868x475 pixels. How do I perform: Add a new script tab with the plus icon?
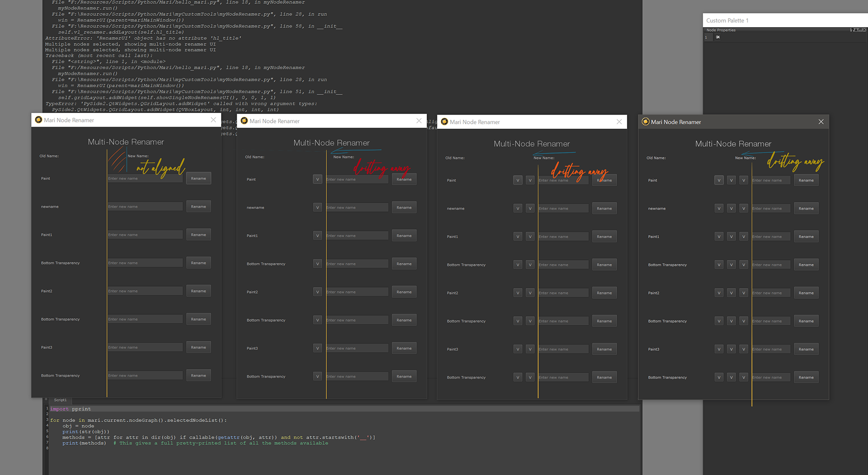[x=46, y=400]
